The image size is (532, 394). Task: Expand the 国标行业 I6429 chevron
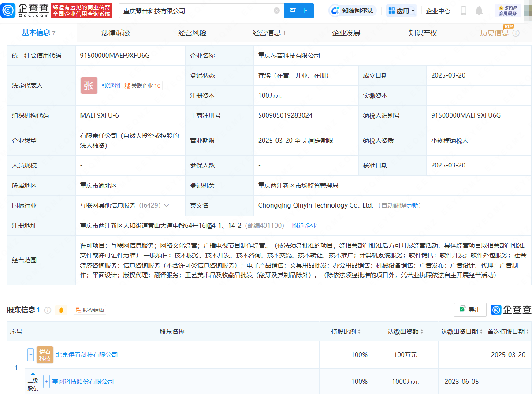[167, 205]
